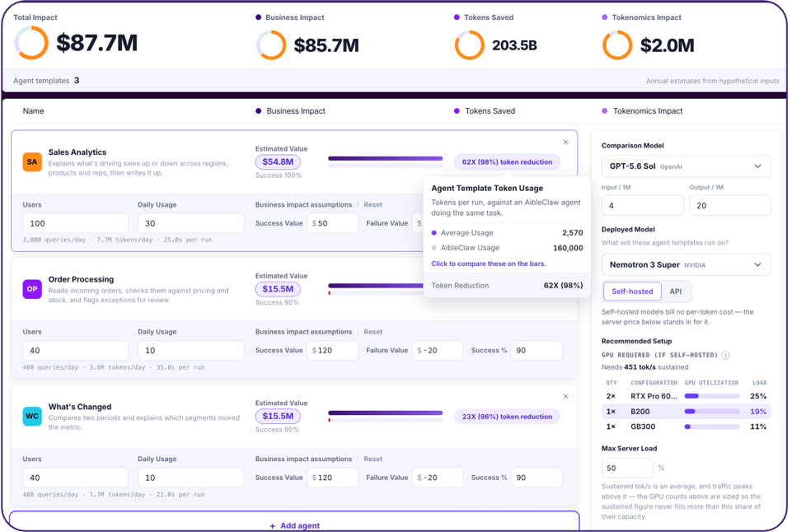This screenshot has height=532, width=788.
Task: Switch deployment to API
Action: tap(675, 291)
